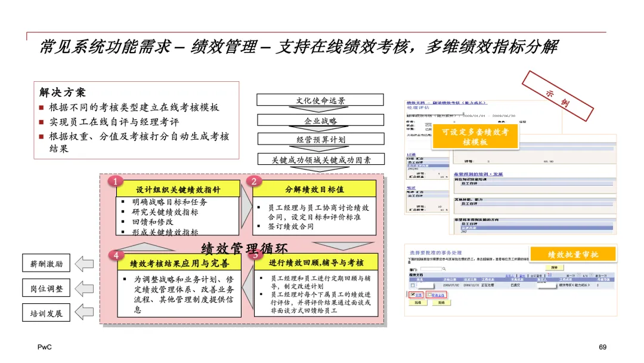
Task: Click the red 示例 stamp
Action: click(x=558, y=96)
